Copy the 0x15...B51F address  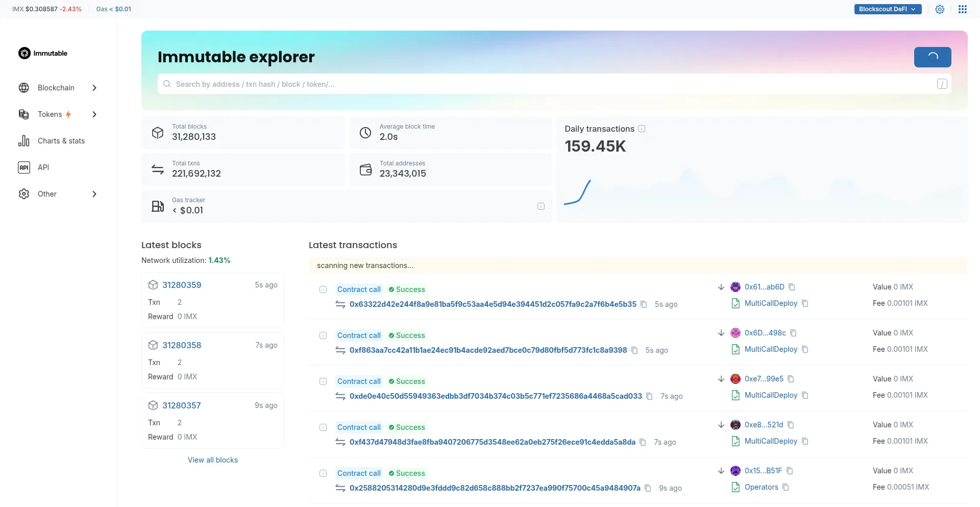click(x=790, y=471)
